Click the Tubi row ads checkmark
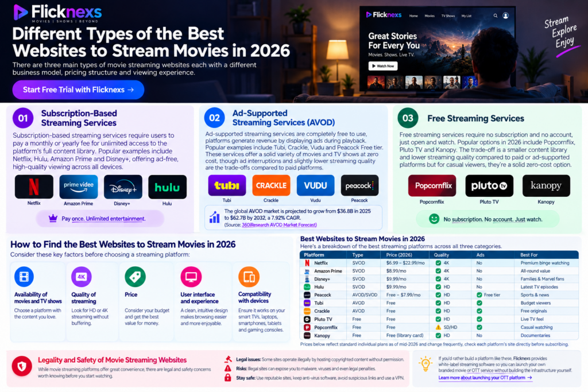588x392 pixels. [479, 303]
